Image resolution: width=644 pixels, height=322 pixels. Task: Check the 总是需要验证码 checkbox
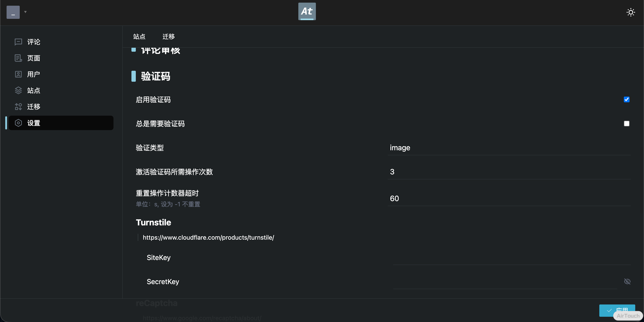pos(626,124)
